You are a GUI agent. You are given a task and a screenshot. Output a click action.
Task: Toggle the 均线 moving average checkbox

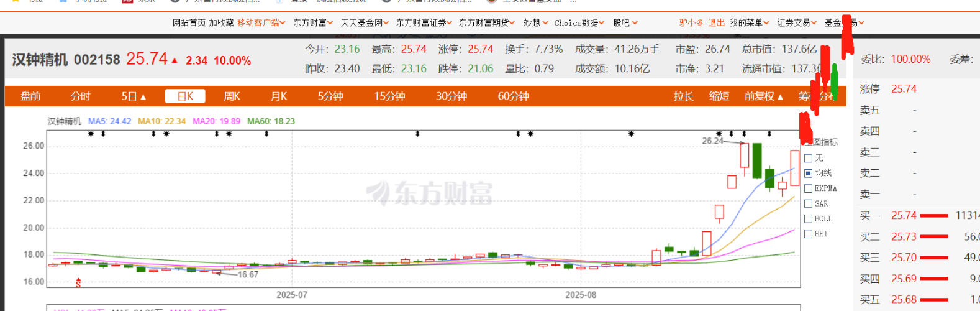click(809, 173)
